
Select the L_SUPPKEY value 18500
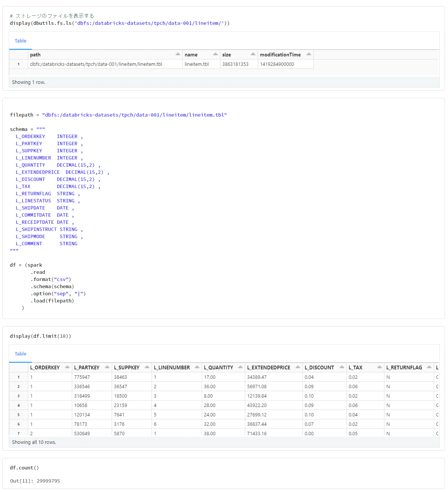pos(121,396)
